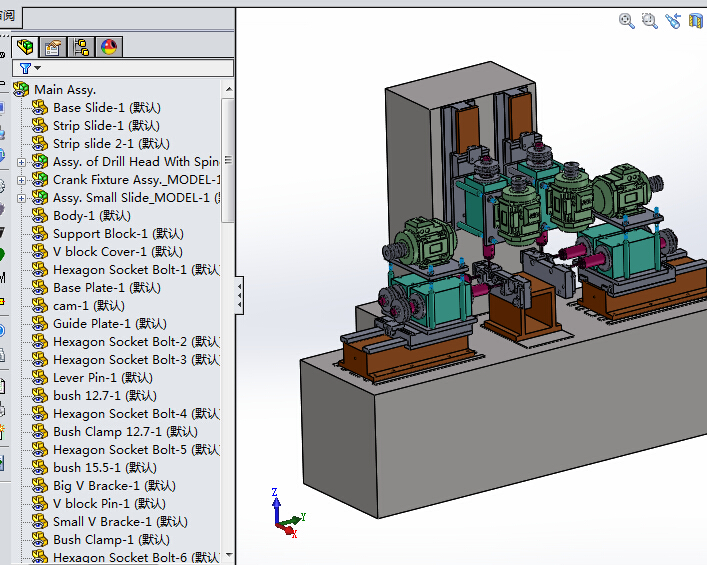Select V block Pin-1 part

(109, 504)
